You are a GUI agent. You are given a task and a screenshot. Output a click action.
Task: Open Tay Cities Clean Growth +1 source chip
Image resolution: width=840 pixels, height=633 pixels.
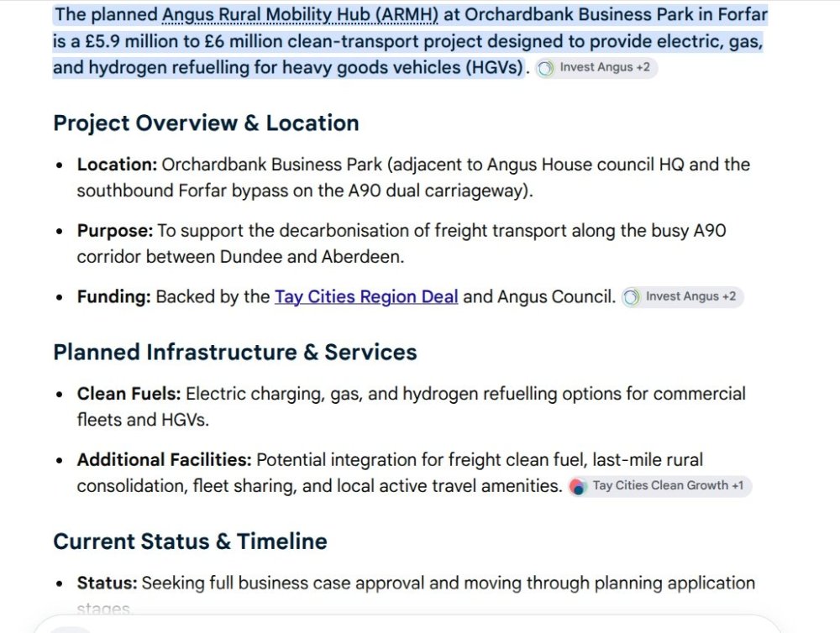point(660,486)
